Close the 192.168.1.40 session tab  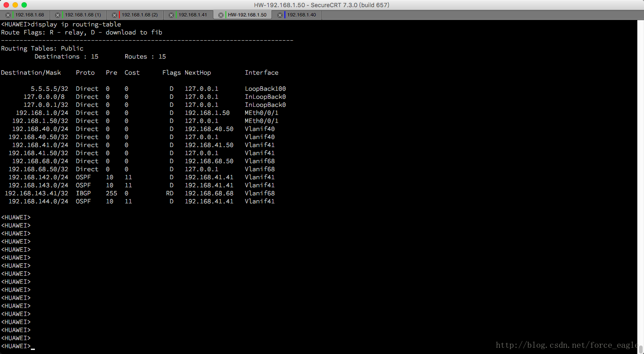point(280,15)
